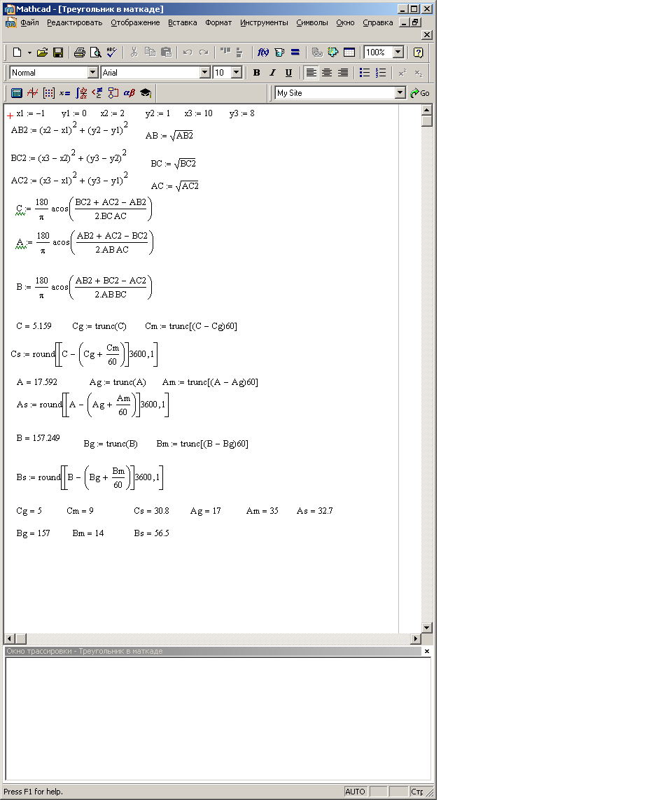Paste from clipboard using the Paste icon
The height and width of the screenshot is (800, 672).
[166, 52]
